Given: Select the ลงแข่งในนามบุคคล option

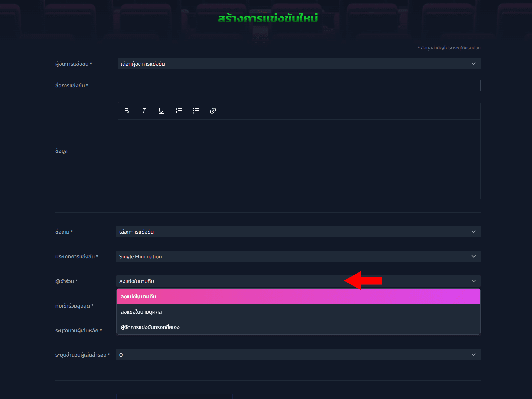Looking at the screenshot, I should click(298, 312).
